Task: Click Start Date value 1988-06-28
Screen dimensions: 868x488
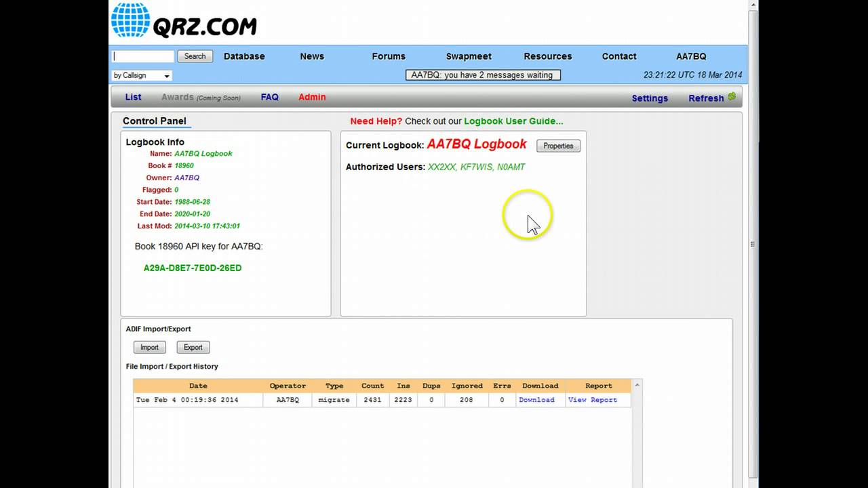Action: tap(192, 202)
